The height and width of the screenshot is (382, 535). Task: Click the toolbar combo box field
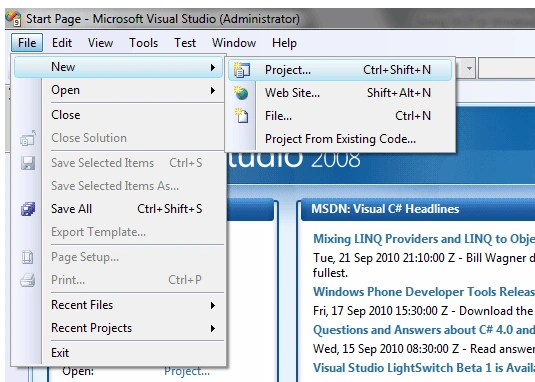506,68
